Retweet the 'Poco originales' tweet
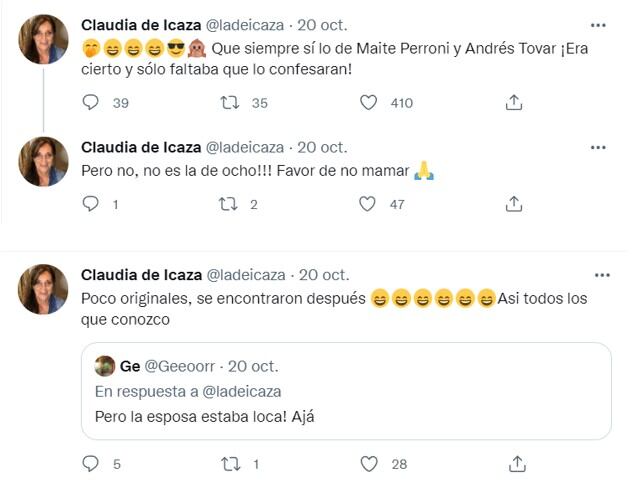This screenshot has height=485, width=635. tap(229, 464)
